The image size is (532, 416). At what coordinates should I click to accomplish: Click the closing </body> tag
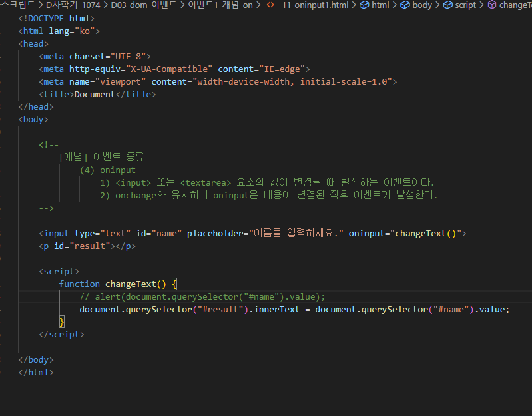pos(36,360)
